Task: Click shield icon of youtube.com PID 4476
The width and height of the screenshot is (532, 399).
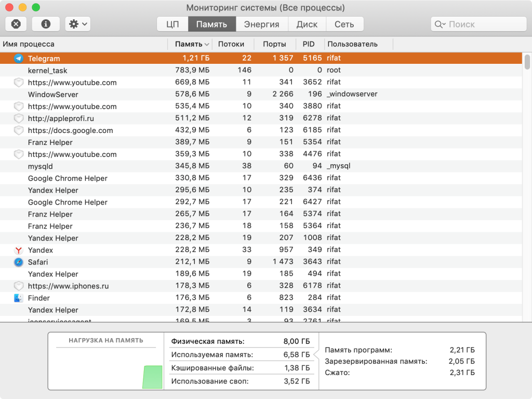Action: coord(19,154)
